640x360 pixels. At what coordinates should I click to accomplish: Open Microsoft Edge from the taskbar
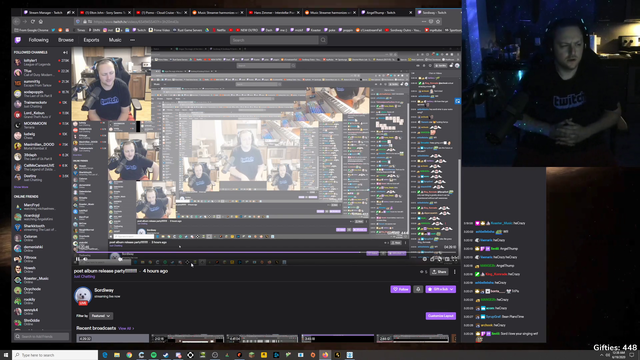(x=105, y=355)
